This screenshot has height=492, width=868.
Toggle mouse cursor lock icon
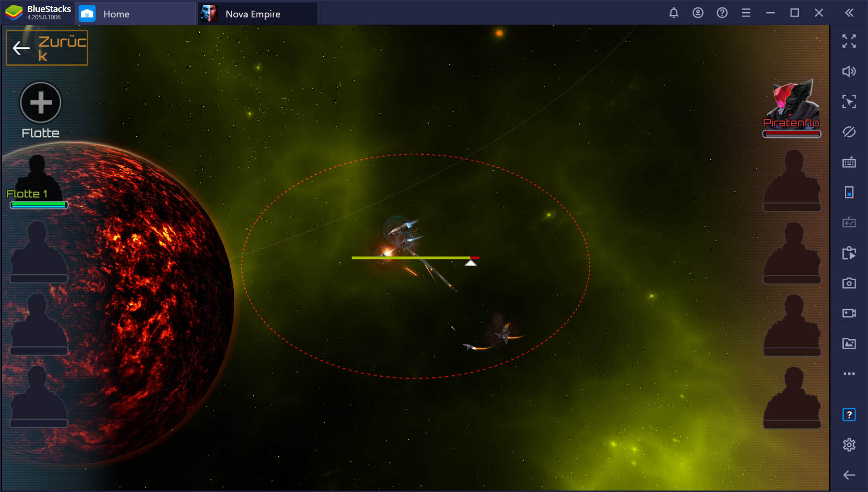point(849,102)
